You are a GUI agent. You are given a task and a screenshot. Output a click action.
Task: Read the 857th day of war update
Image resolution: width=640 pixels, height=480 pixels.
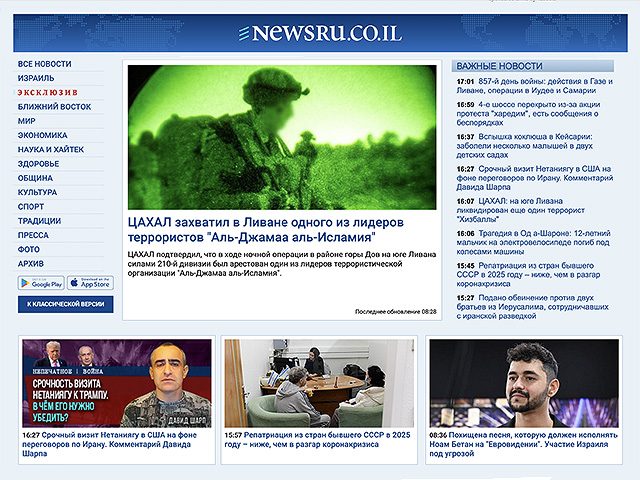(x=545, y=87)
